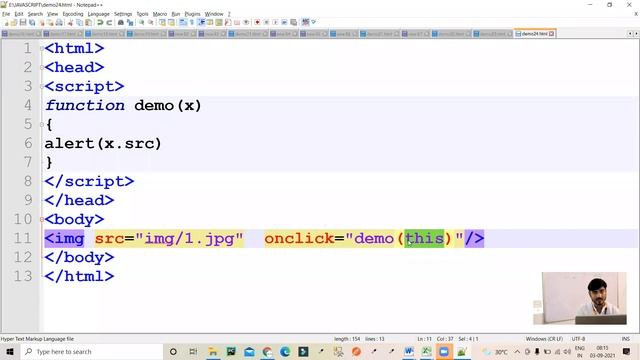Click the taskbar search box
Screen dimensions: 640x360
tap(92, 351)
